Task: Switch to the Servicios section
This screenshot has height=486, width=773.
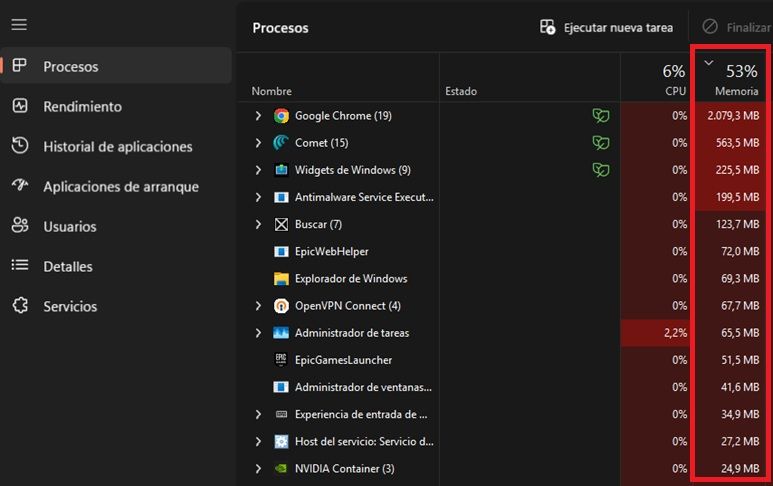Action: 70,306
